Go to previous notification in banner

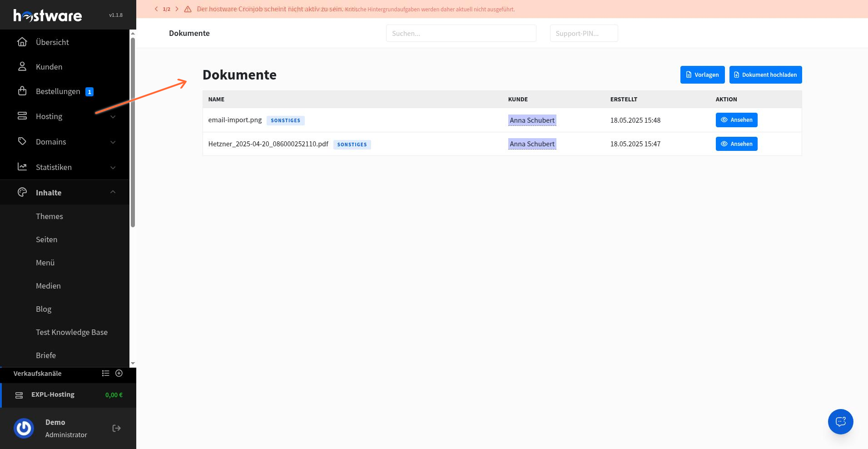pyautogui.click(x=156, y=9)
